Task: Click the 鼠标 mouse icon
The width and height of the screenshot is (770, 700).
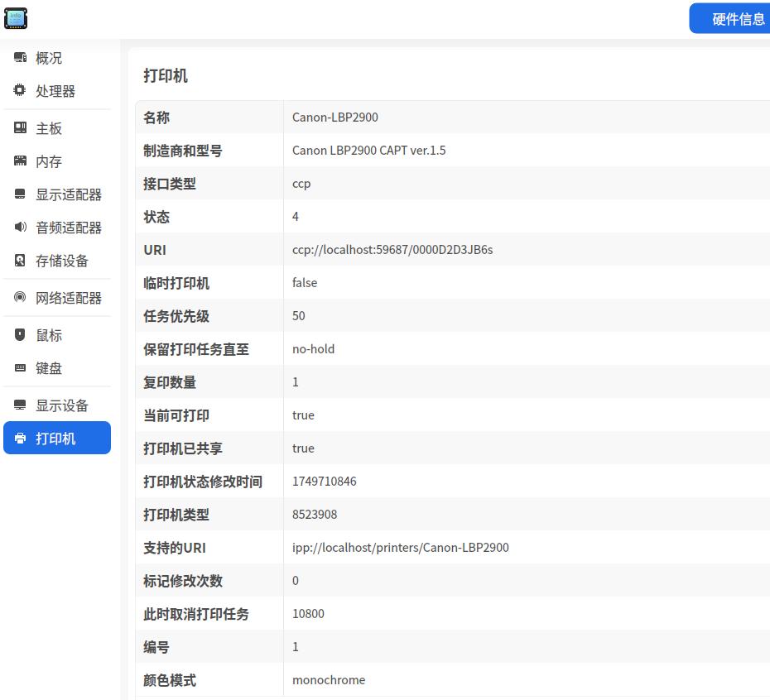Action: pyautogui.click(x=20, y=335)
